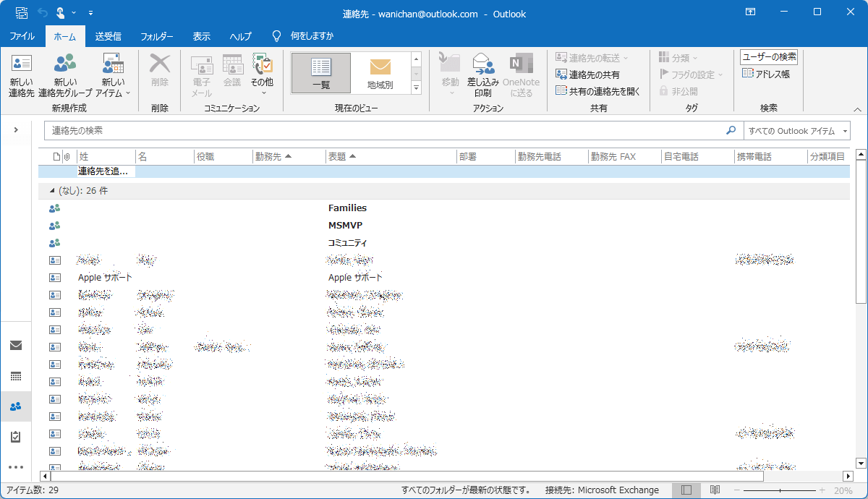The image size is (868, 499).
Task: Toggle the Private (非公開) option
Action: click(678, 91)
